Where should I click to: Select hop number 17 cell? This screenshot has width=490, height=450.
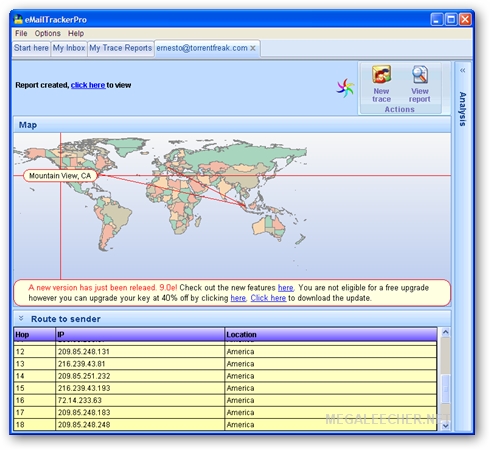coord(34,412)
